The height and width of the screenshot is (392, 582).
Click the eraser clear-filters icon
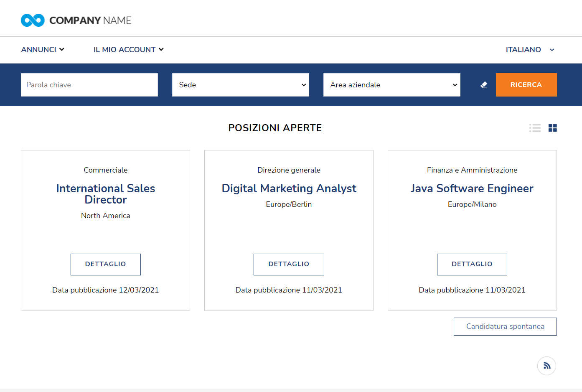pyautogui.click(x=484, y=85)
